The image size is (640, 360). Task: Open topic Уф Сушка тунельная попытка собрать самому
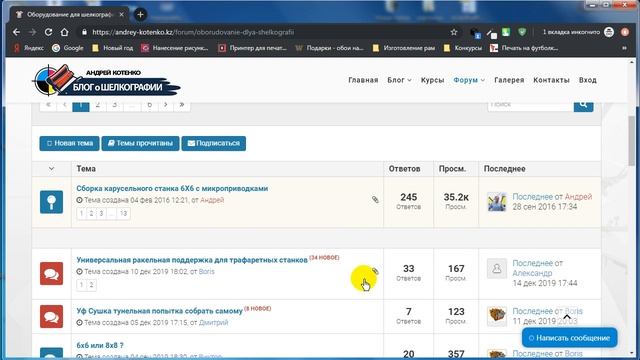pos(160,311)
